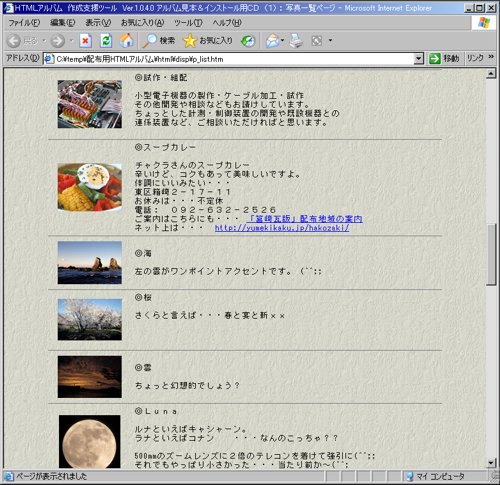The height and width of the screenshot is (485, 500).
Task: Print the page with the printer icon
Action: 296,41
